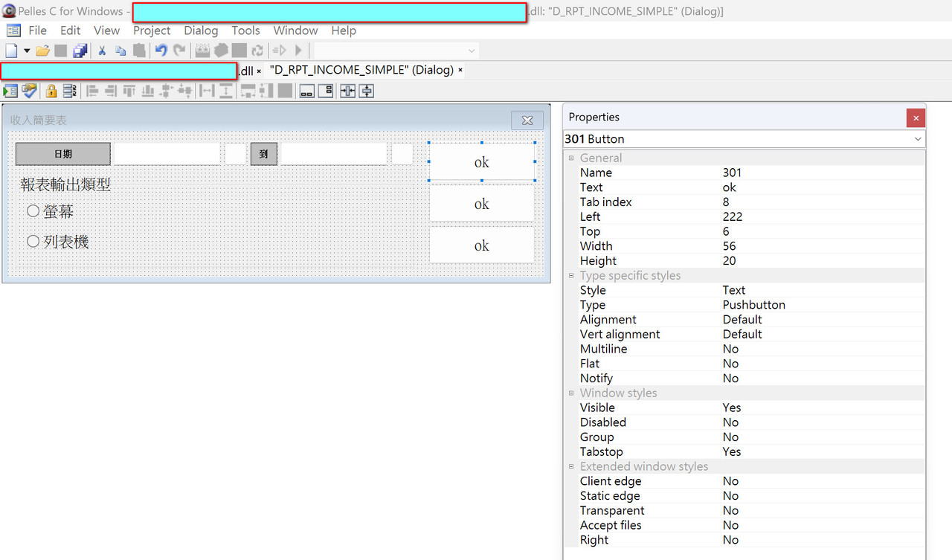Close the Properties panel with red X
The image size is (952, 560).
(916, 118)
